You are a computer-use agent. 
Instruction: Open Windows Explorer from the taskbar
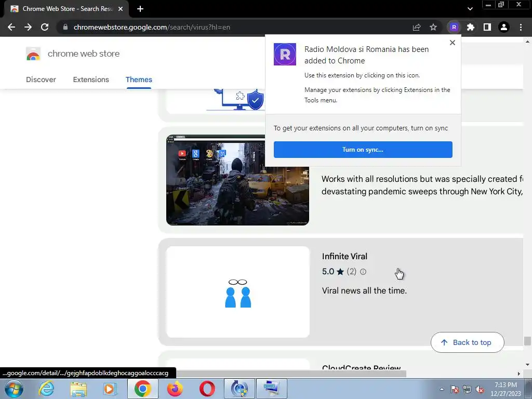(78, 389)
